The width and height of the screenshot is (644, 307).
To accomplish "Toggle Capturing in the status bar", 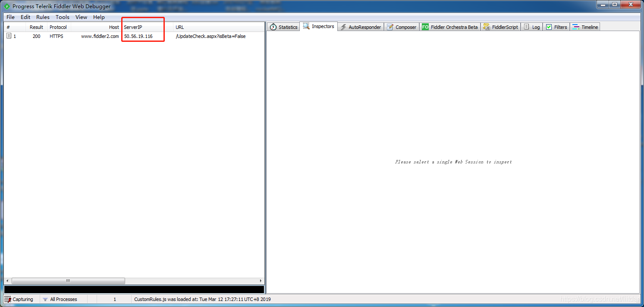I will click(22, 299).
